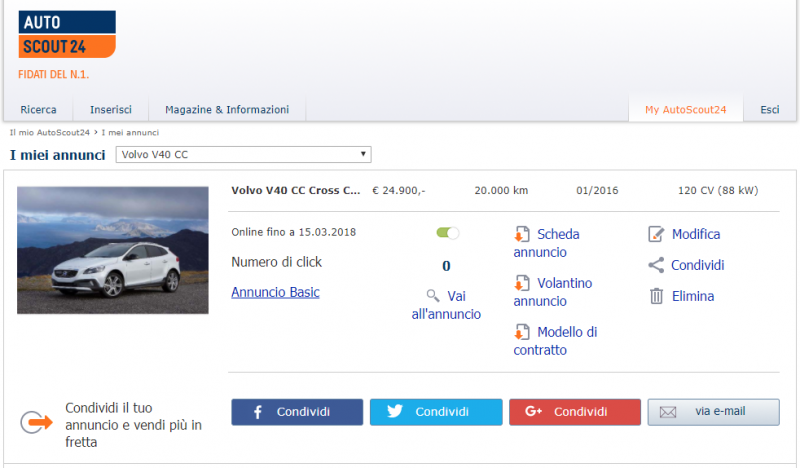Share listing via Facebook Condividi button
This screenshot has height=468, width=800.
[297, 412]
